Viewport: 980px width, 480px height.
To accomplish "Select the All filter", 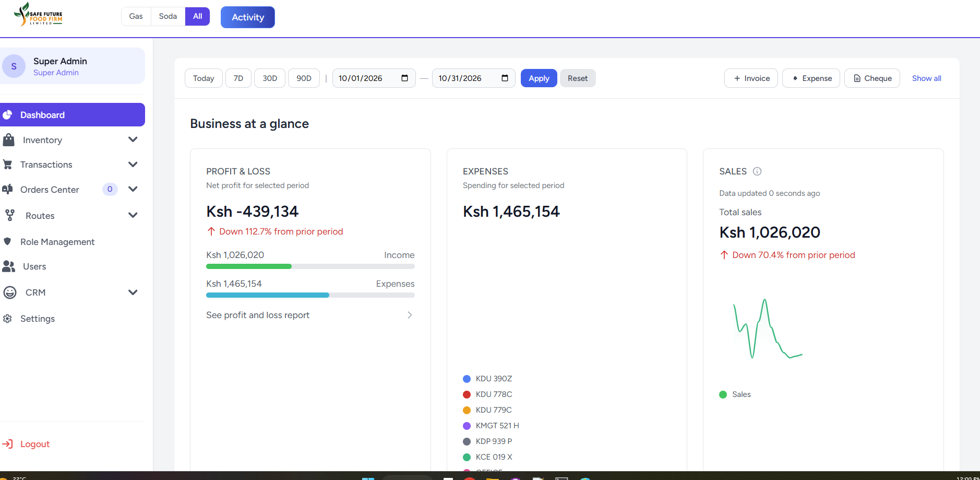I will point(198,16).
